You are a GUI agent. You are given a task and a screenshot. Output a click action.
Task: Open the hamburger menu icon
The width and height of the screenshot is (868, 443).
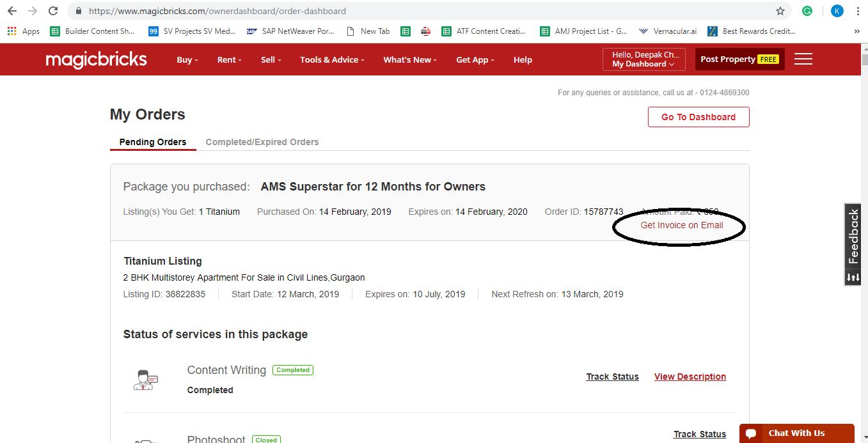point(803,59)
